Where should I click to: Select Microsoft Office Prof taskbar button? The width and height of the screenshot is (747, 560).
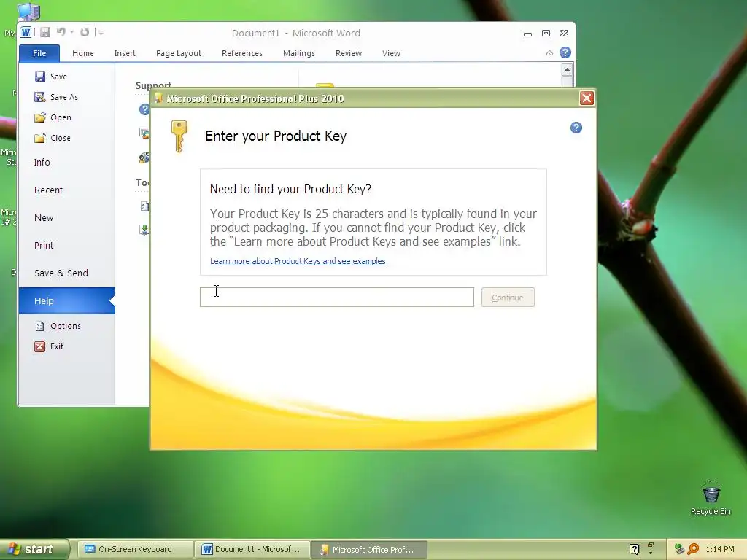369,550
